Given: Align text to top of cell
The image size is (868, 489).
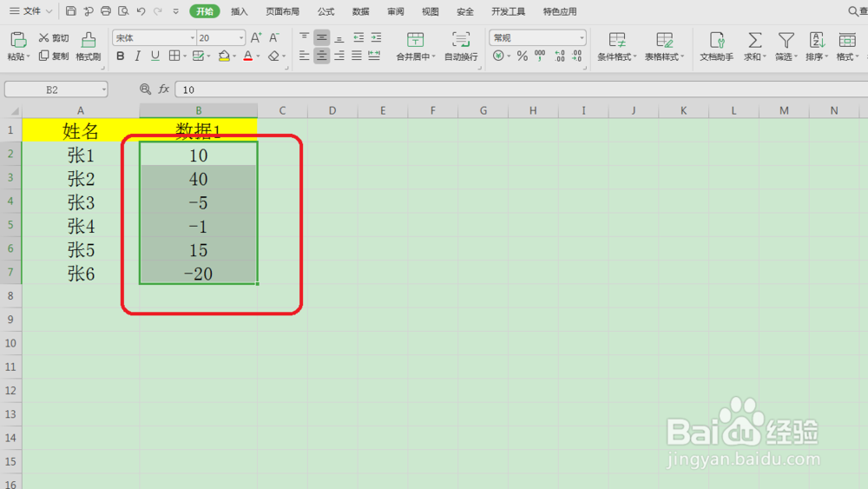Looking at the screenshot, I should 304,37.
